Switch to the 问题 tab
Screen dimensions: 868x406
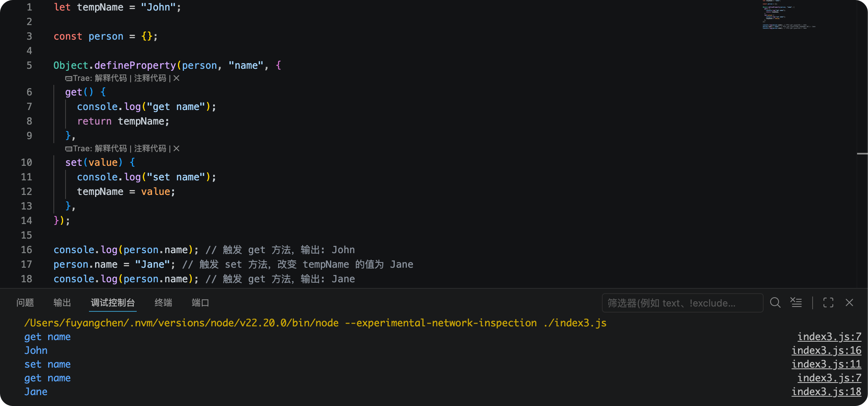tap(25, 302)
